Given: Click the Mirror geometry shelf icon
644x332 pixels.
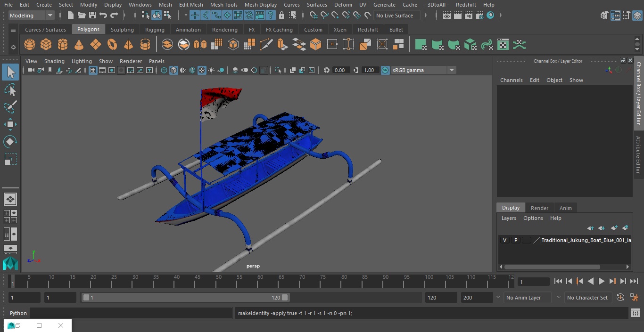Looking at the screenshot, I should [x=200, y=45].
